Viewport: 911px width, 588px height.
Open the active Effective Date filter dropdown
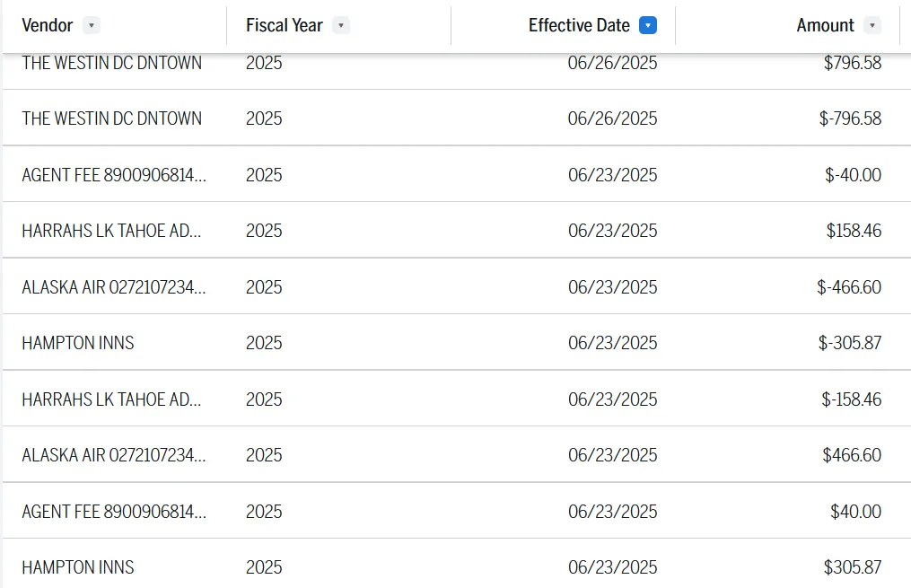pyautogui.click(x=648, y=25)
